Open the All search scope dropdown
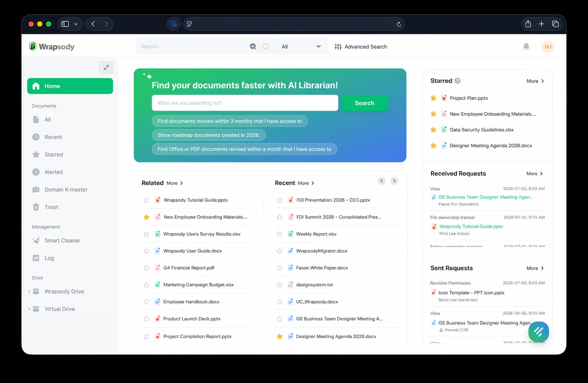This screenshot has width=588, height=383. (301, 46)
